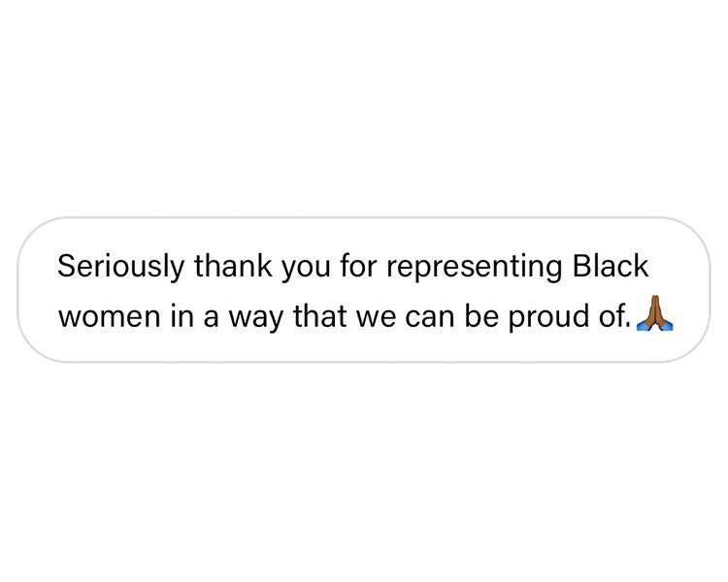Click the word "representing" in the message
This screenshot has height=582, width=728.
(474, 268)
